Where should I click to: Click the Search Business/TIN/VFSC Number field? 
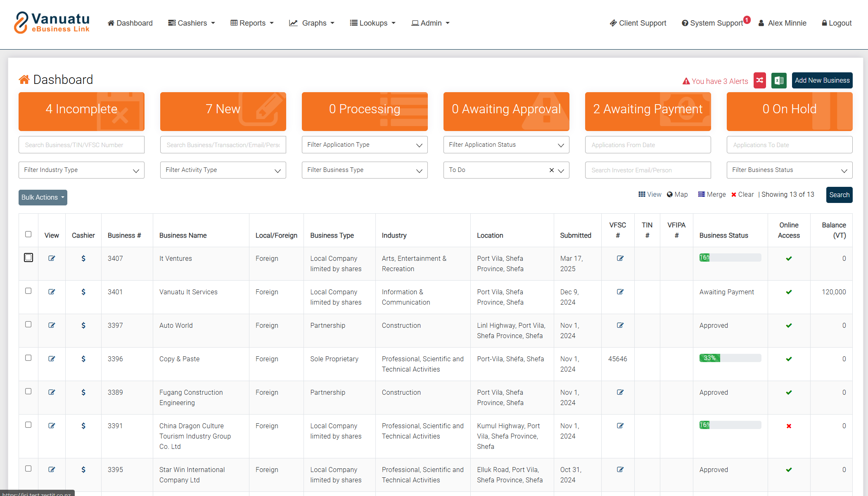tap(81, 145)
